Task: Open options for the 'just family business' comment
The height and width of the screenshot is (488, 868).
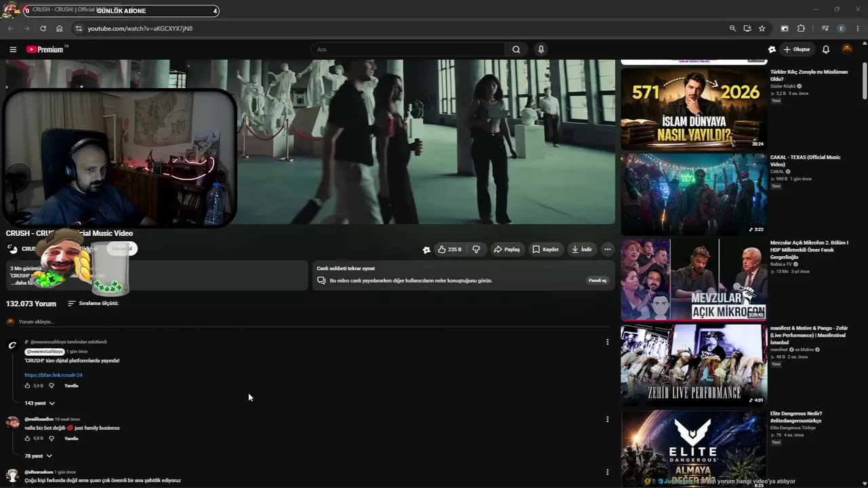Action: click(x=608, y=420)
